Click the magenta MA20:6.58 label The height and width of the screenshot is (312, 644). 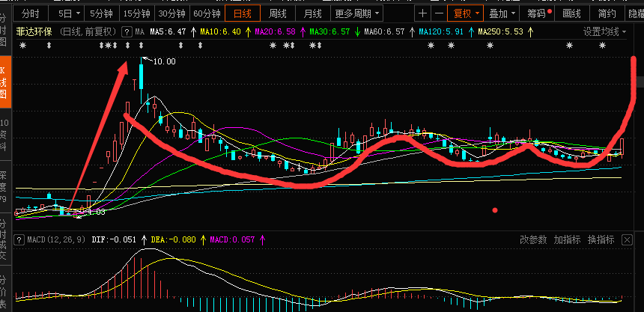click(x=275, y=31)
